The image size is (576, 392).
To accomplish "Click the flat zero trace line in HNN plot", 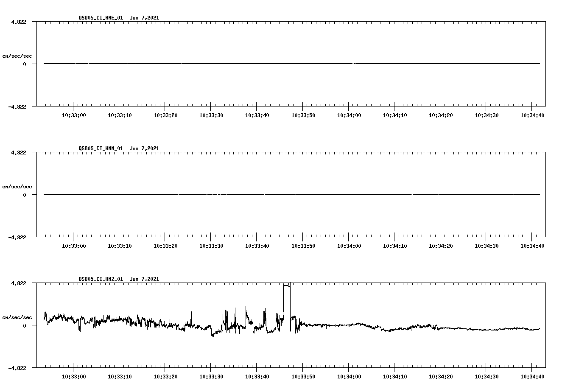I will (292, 194).
